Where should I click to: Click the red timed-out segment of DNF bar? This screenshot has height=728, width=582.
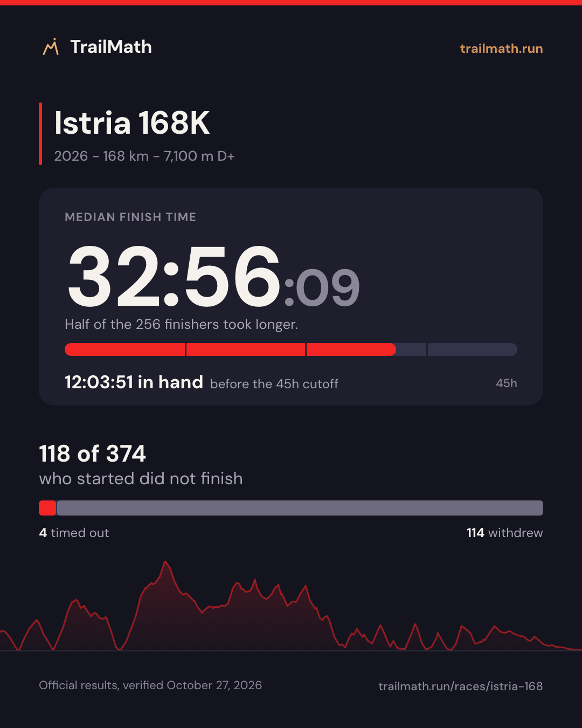(47, 508)
